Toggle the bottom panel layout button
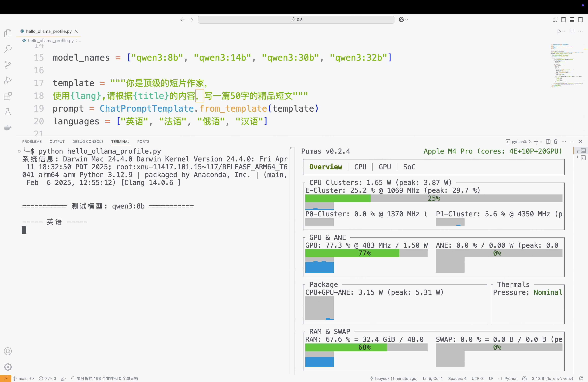This screenshot has width=588, height=382. 572,20
